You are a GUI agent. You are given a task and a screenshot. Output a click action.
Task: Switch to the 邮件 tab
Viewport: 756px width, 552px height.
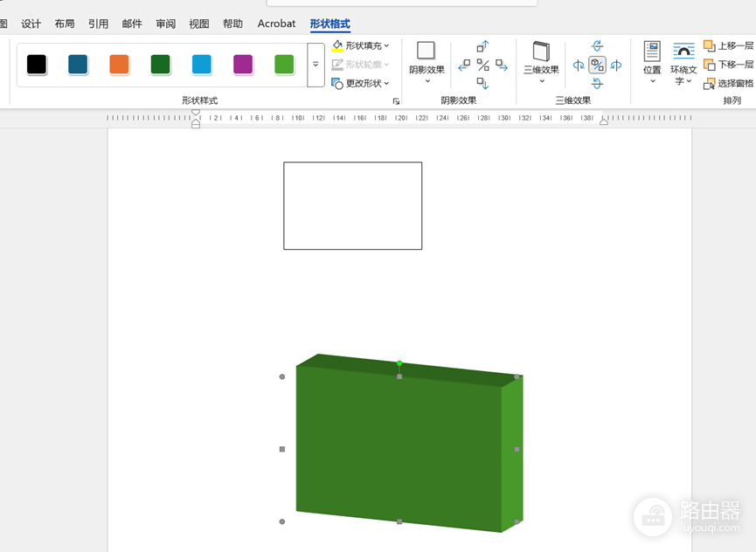(132, 24)
